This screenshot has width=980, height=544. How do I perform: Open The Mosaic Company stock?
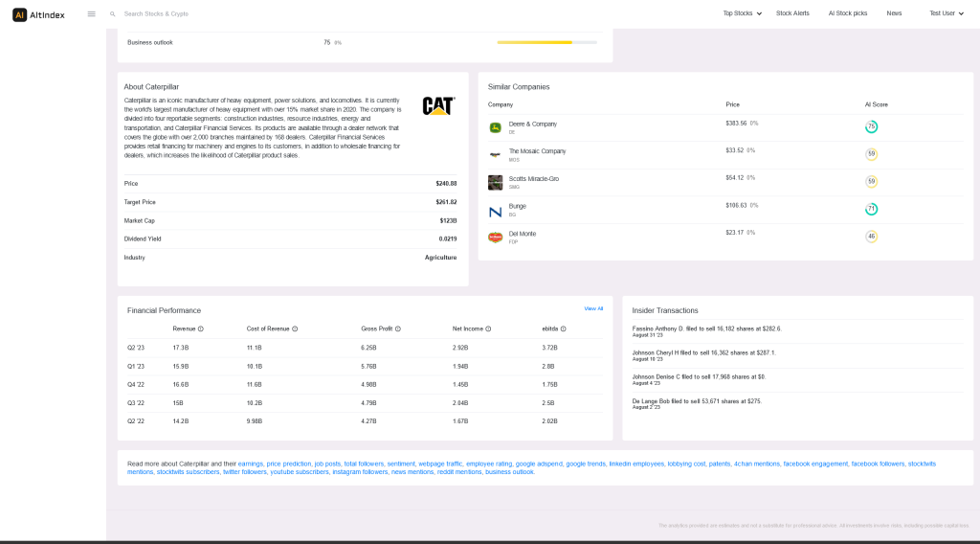pyautogui.click(x=537, y=151)
